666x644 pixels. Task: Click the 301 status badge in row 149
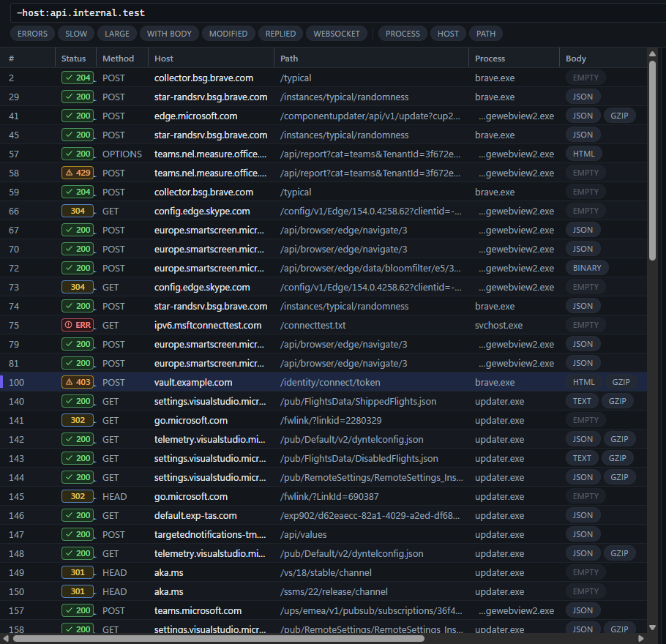(78, 572)
